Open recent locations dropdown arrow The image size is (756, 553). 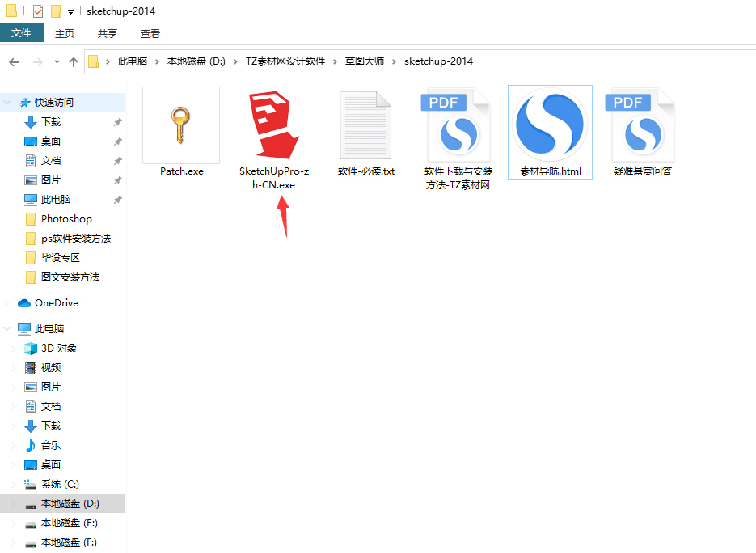(57, 61)
